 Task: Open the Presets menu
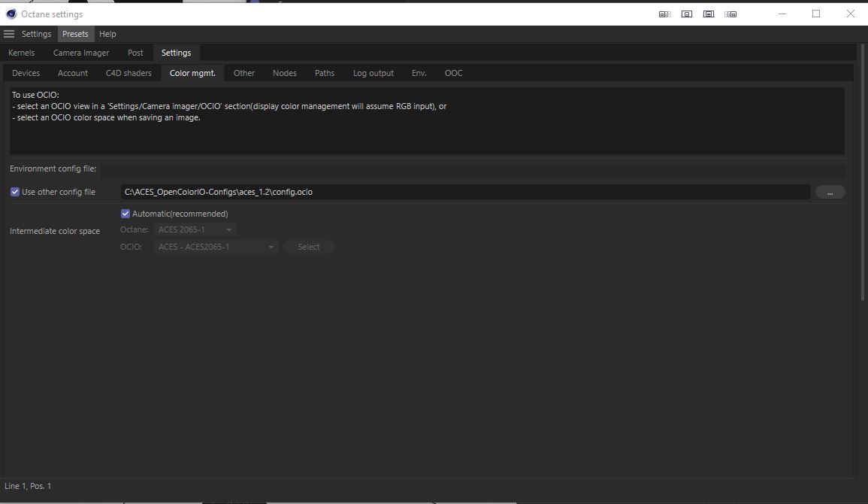(x=75, y=34)
